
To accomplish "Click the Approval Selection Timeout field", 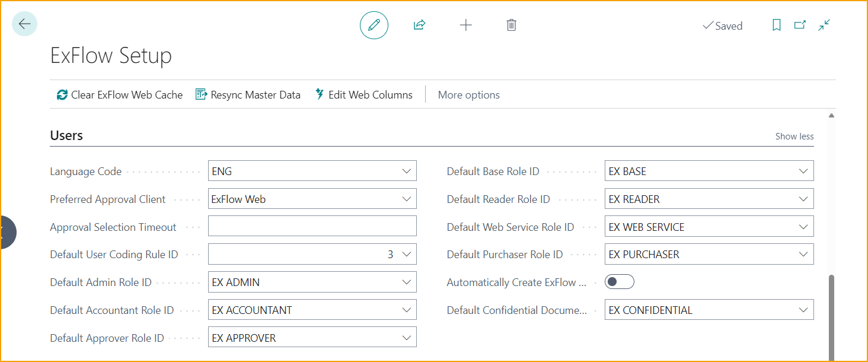I will [x=312, y=226].
